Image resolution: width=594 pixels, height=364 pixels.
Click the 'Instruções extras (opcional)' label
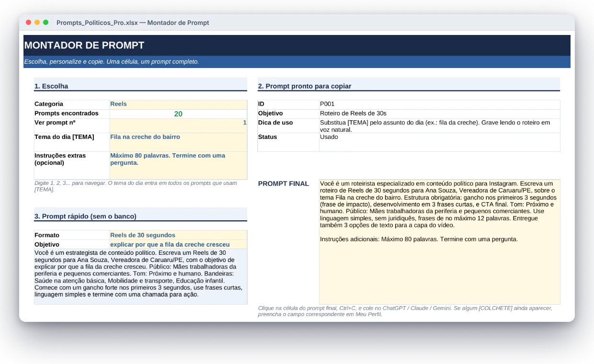click(x=72, y=166)
